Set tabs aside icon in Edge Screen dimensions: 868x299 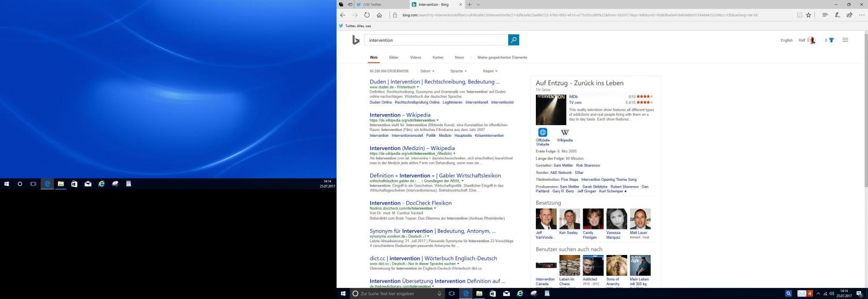[350, 4]
